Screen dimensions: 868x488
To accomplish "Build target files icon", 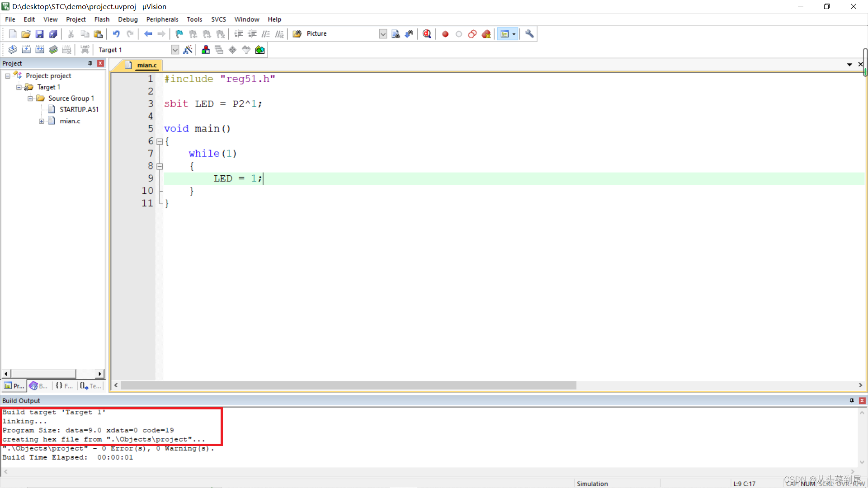I will [26, 50].
